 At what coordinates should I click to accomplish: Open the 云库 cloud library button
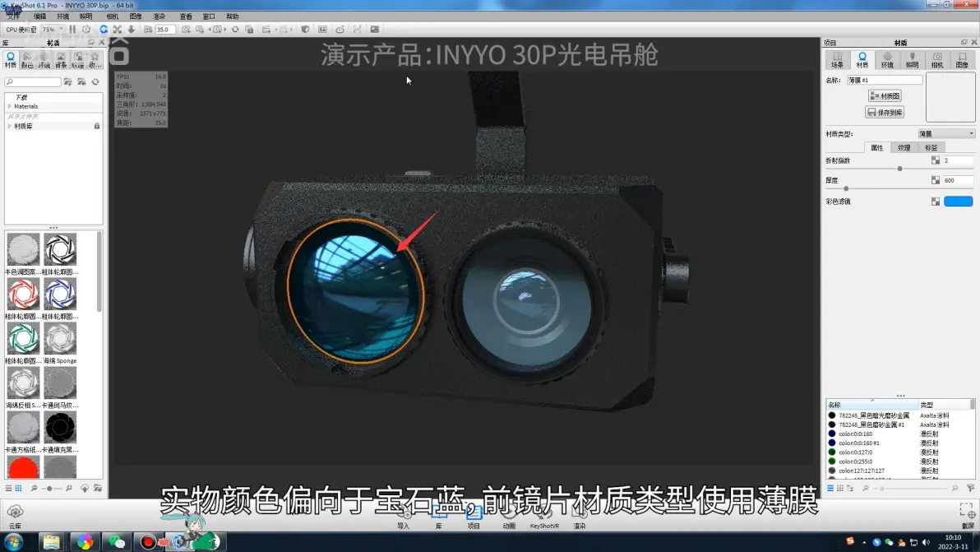pos(15,517)
